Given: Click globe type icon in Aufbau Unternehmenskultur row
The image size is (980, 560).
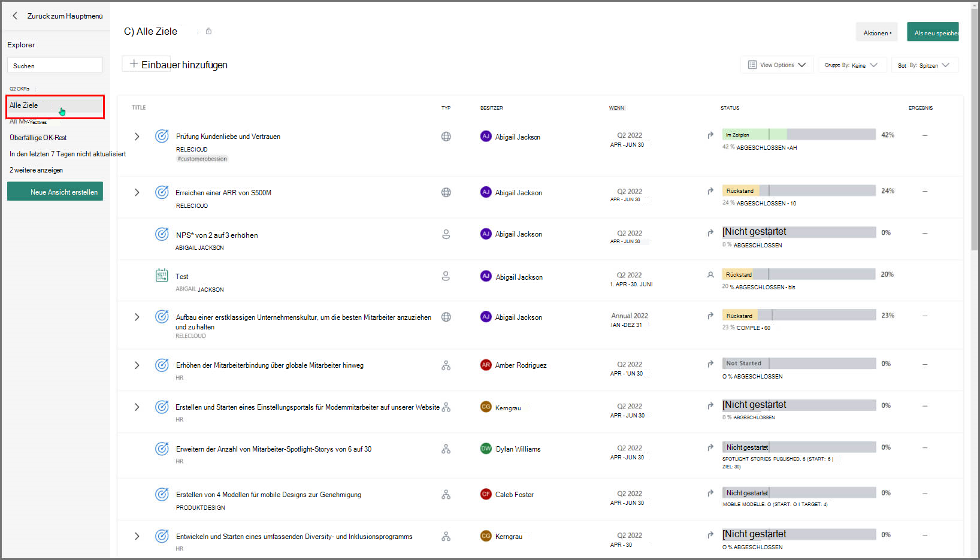Looking at the screenshot, I should click(x=446, y=317).
